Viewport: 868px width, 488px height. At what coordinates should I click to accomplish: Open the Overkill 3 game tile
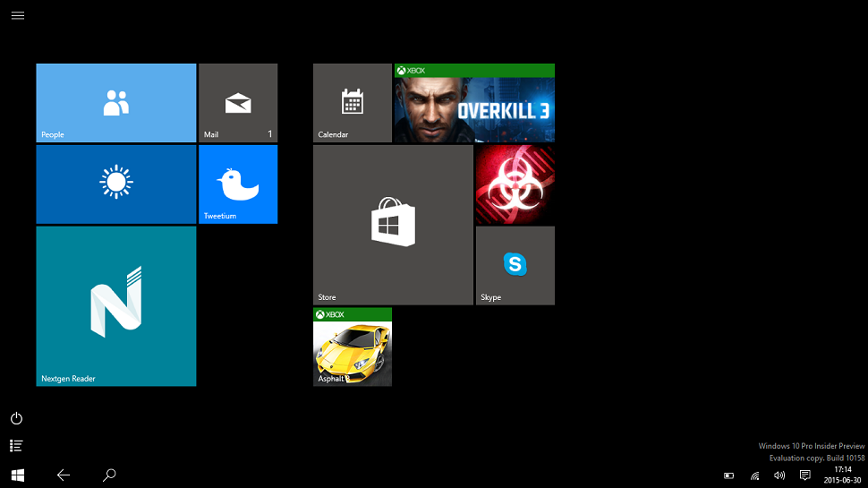[474, 103]
